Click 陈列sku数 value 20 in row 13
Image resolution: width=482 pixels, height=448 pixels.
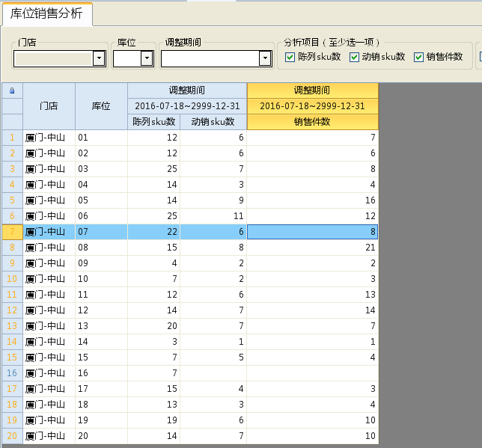pyautogui.click(x=153, y=326)
